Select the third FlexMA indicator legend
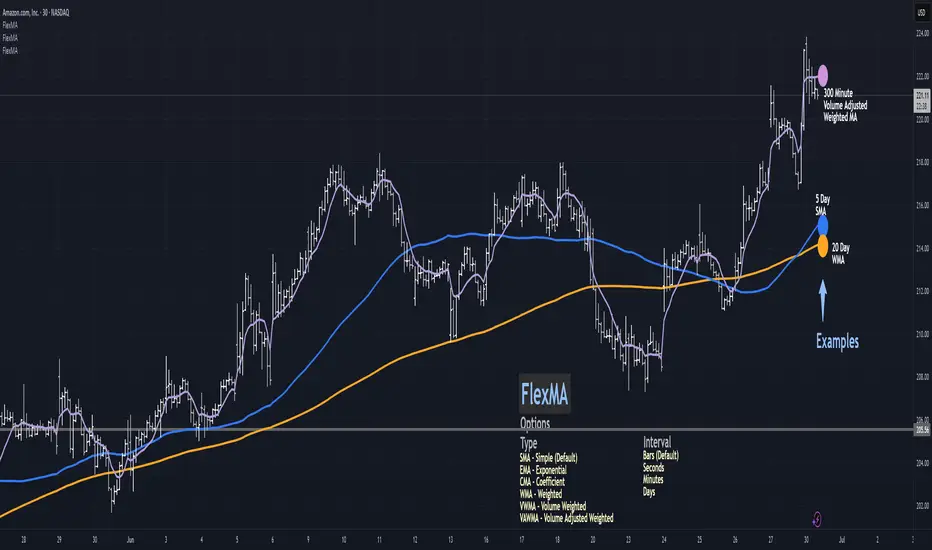The width and height of the screenshot is (932, 550). click(10, 51)
